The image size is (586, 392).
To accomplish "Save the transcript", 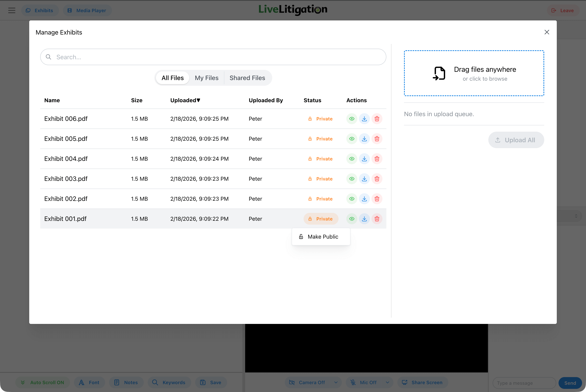I will pyautogui.click(x=211, y=382).
